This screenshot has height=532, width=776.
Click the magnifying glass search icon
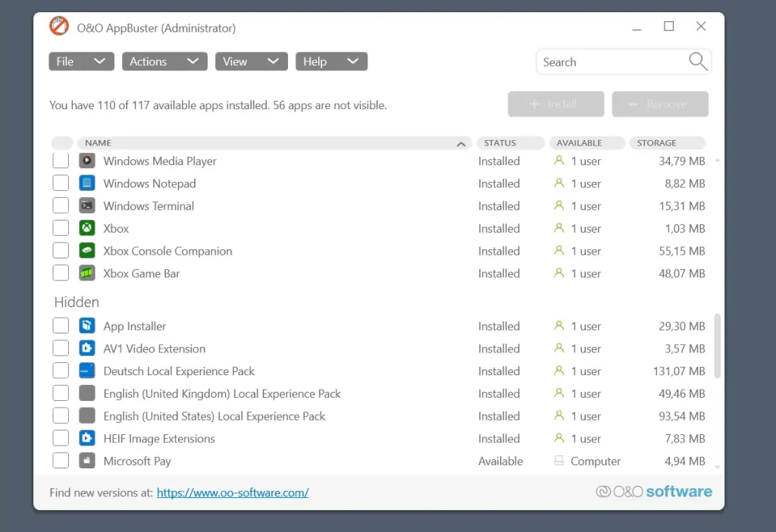696,61
